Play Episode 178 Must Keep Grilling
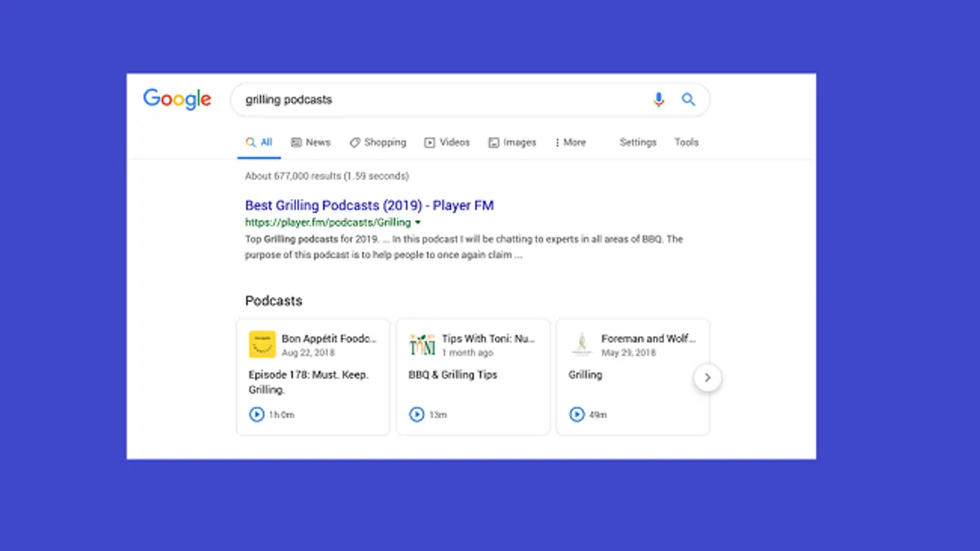Image resolution: width=980 pixels, height=551 pixels. 256,415
